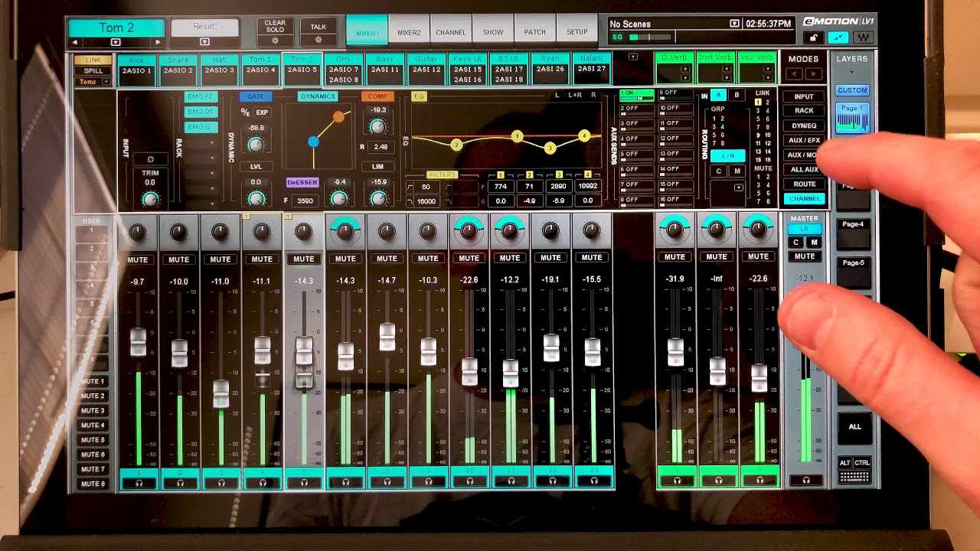The width and height of the screenshot is (980, 551).
Task: Click the ROUTE mode button
Action: (804, 184)
